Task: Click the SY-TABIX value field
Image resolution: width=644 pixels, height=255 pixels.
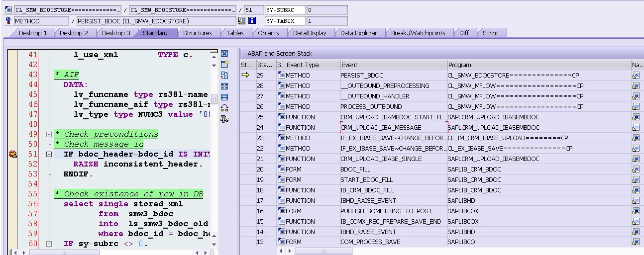Action: coord(326,21)
